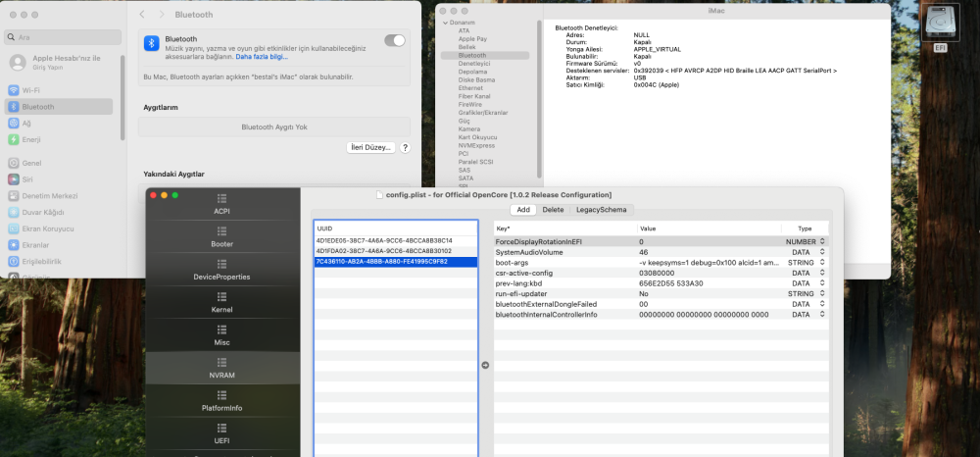Open Booter section icon in sidebar
Screen dimensions: 980x457
[x=221, y=231]
